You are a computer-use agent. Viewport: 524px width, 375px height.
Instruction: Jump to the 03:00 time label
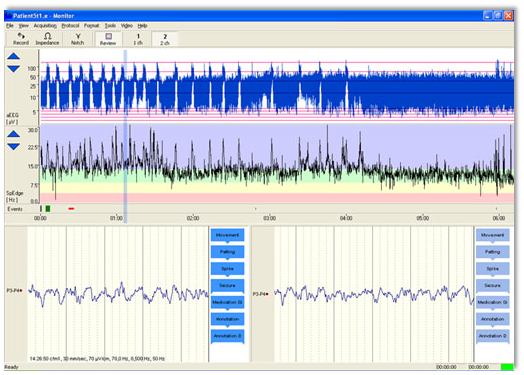click(269, 218)
